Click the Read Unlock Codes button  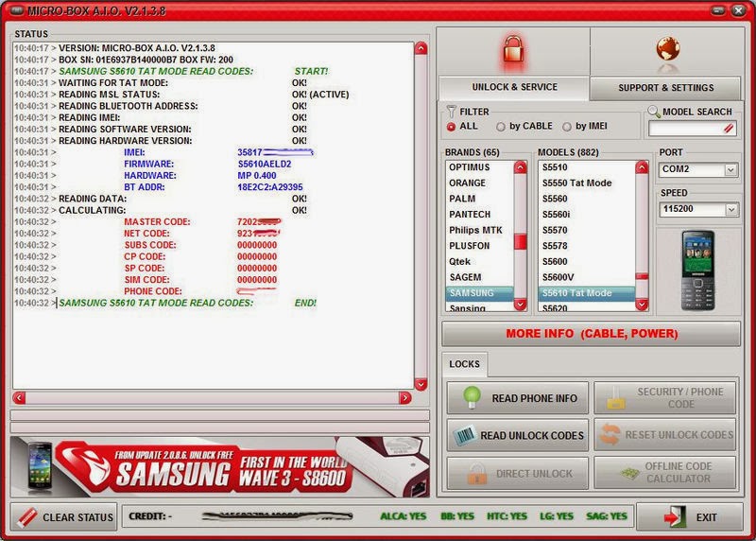[x=518, y=435]
